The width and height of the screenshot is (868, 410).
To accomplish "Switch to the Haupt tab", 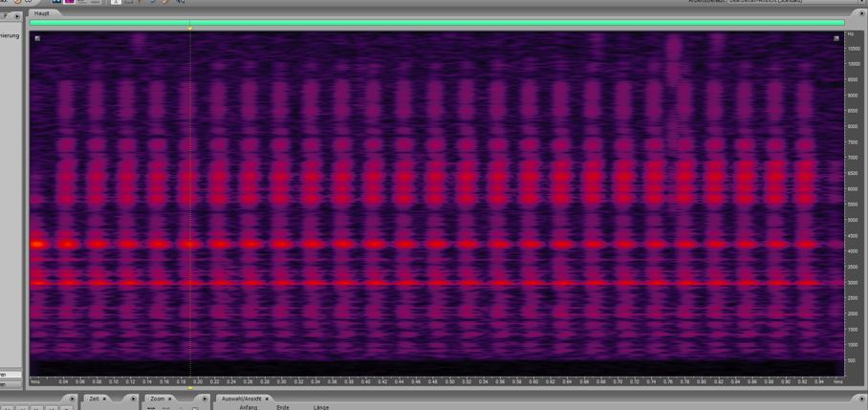I will (x=41, y=12).
